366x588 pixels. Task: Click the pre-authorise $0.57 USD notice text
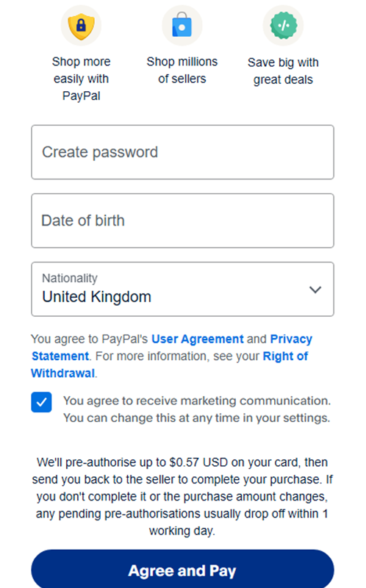tap(182, 497)
